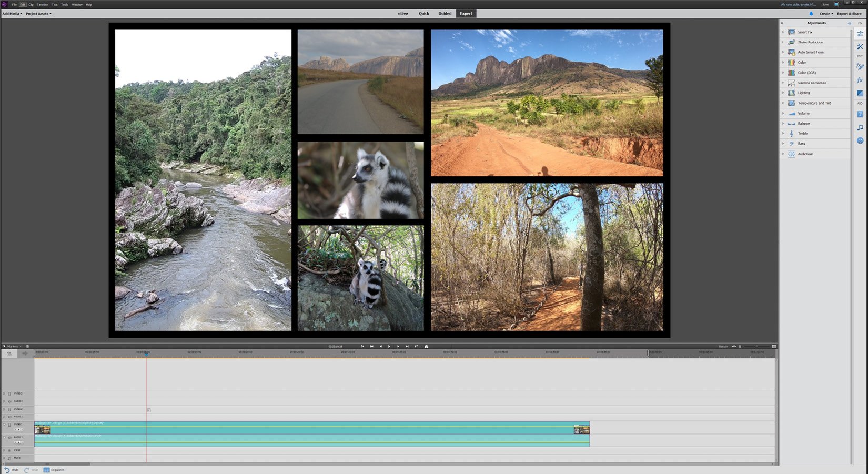Expand the Smart Fix adjustment
This screenshot has width=868, height=474.
(783, 32)
